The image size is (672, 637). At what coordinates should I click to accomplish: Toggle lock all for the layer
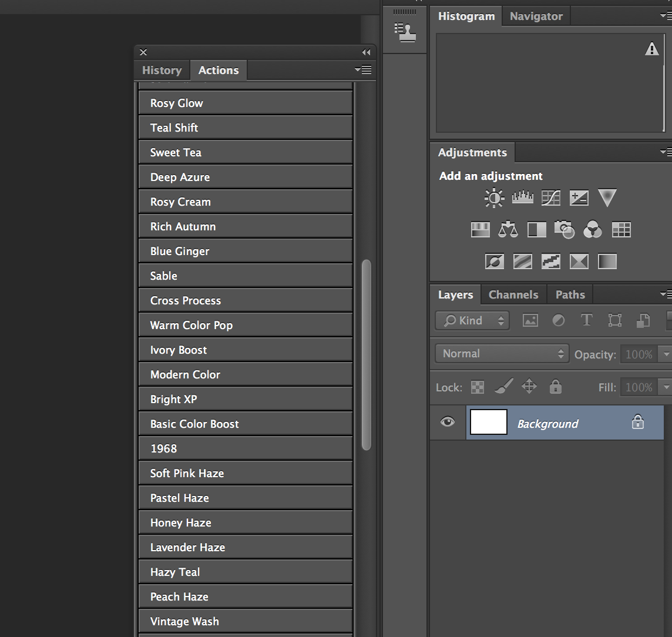pyautogui.click(x=556, y=387)
